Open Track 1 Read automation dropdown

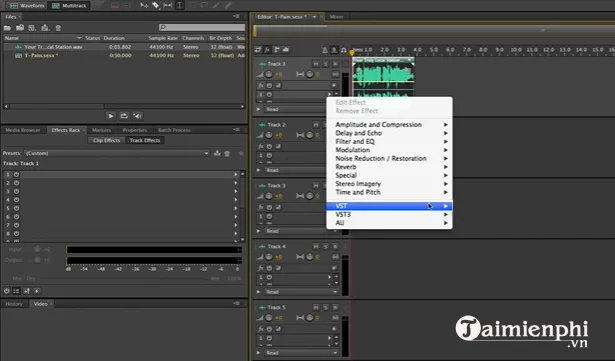point(295,109)
